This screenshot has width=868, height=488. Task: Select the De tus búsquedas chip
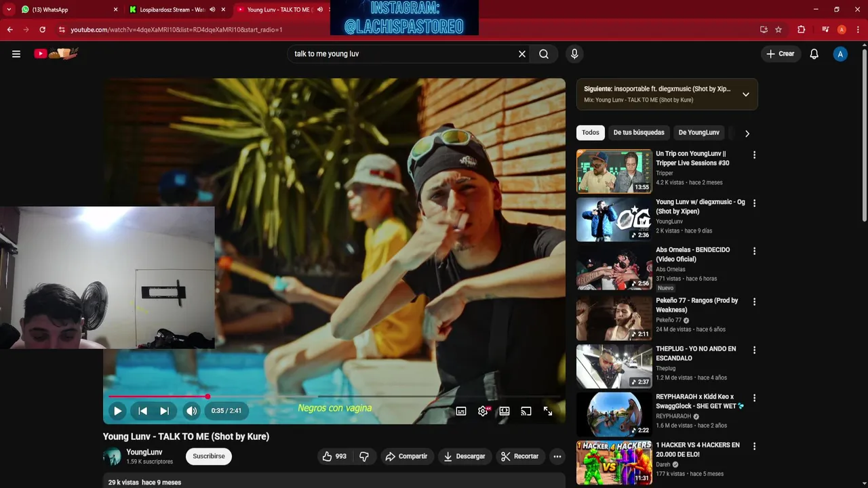click(639, 133)
